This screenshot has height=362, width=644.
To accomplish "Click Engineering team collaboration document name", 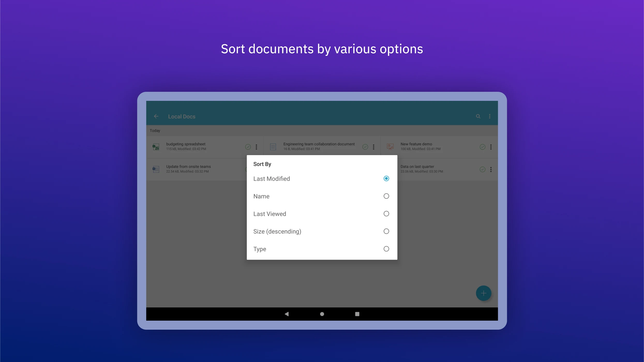I will (x=319, y=144).
